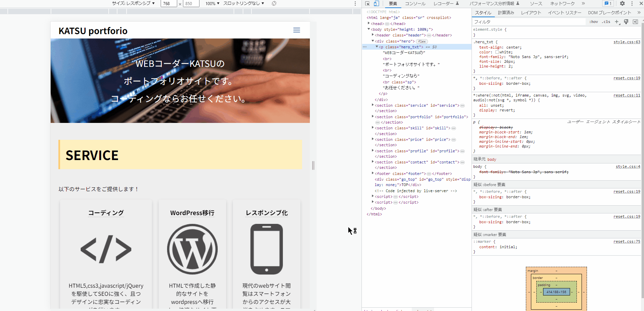Open the DOM ブレークポイント tab
This screenshot has height=311, width=644.
point(609,12)
